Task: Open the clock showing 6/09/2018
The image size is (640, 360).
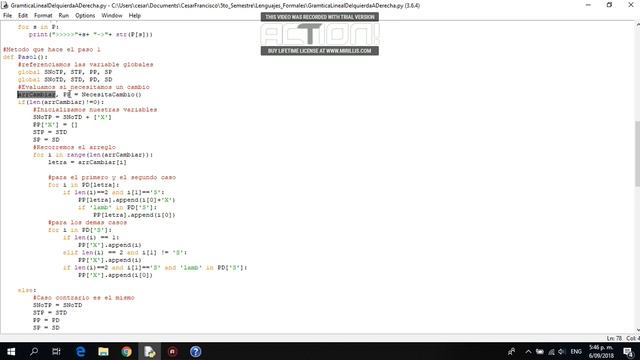Action: tap(601, 351)
